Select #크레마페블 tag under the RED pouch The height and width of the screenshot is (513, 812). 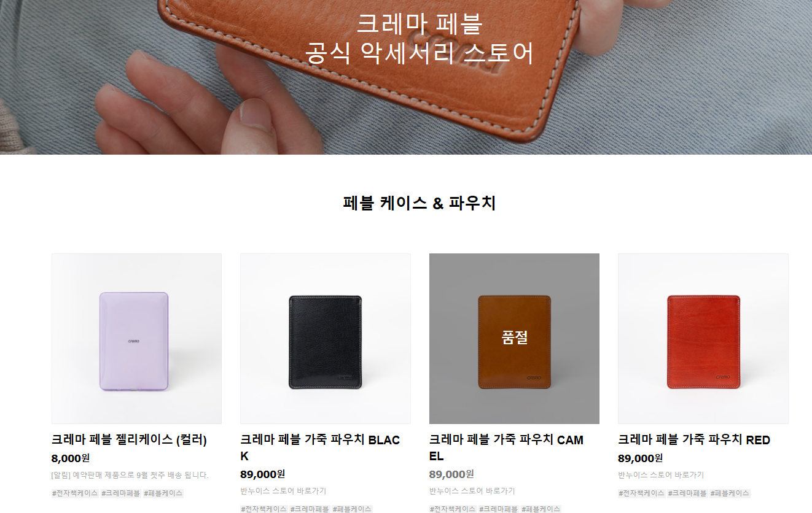tap(687, 493)
